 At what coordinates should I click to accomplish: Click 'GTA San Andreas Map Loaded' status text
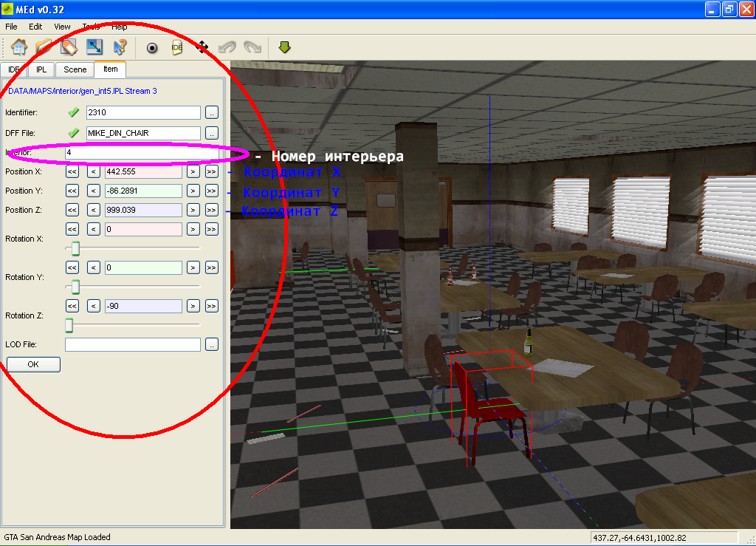click(x=57, y=537)
